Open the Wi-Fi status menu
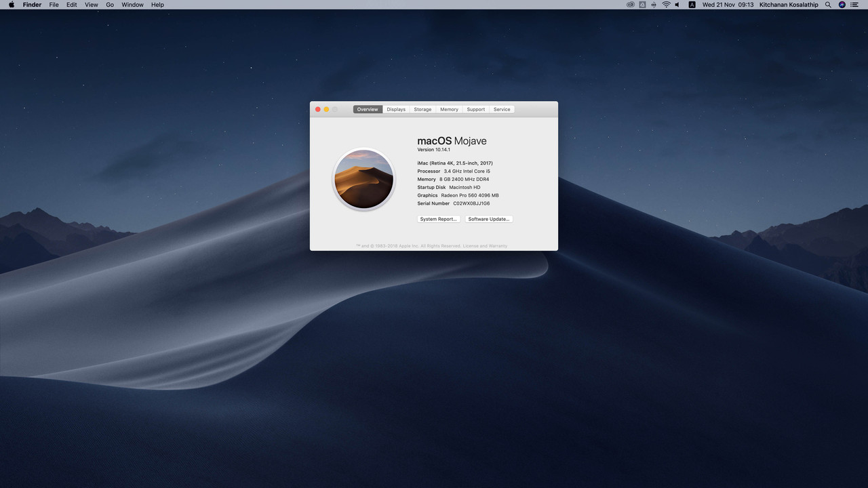 [666, 5]
